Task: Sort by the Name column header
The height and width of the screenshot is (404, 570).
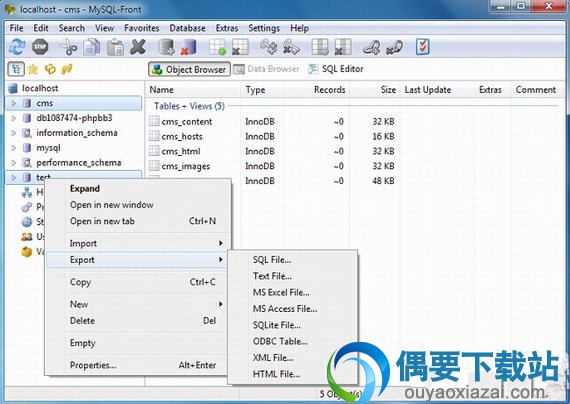Action: click(193, 90)
